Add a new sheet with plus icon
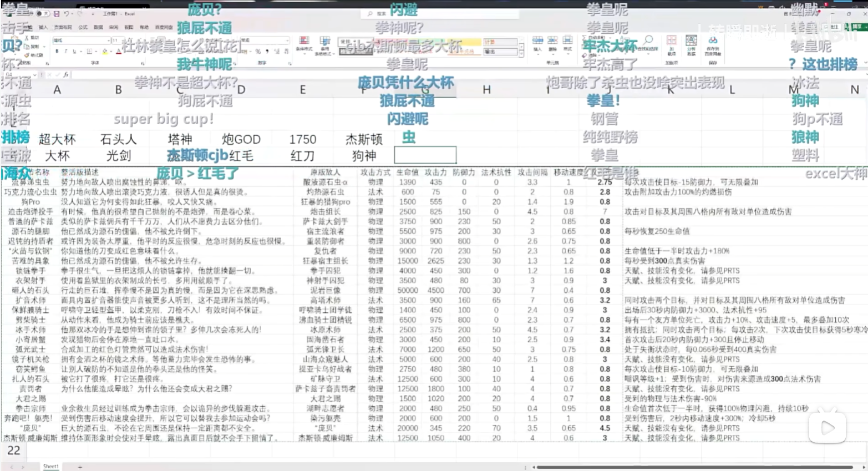This screenshot has height=471, width=868. point(80,467)
